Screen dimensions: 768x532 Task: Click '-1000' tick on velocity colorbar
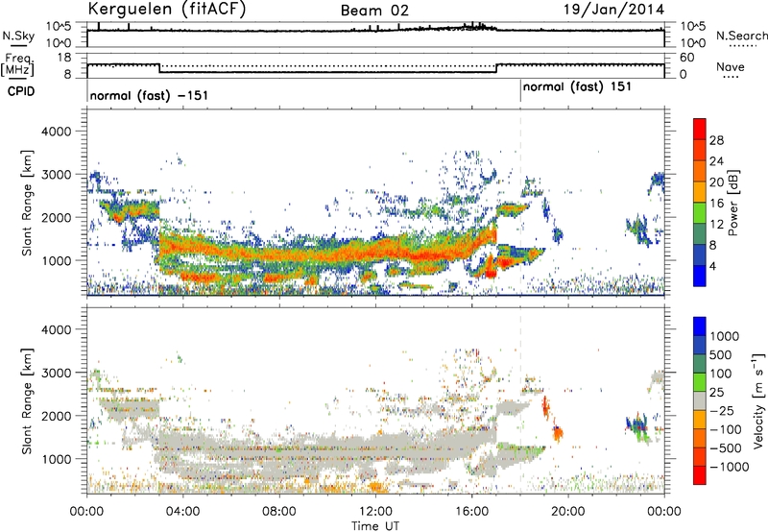(x=730, y=467)
